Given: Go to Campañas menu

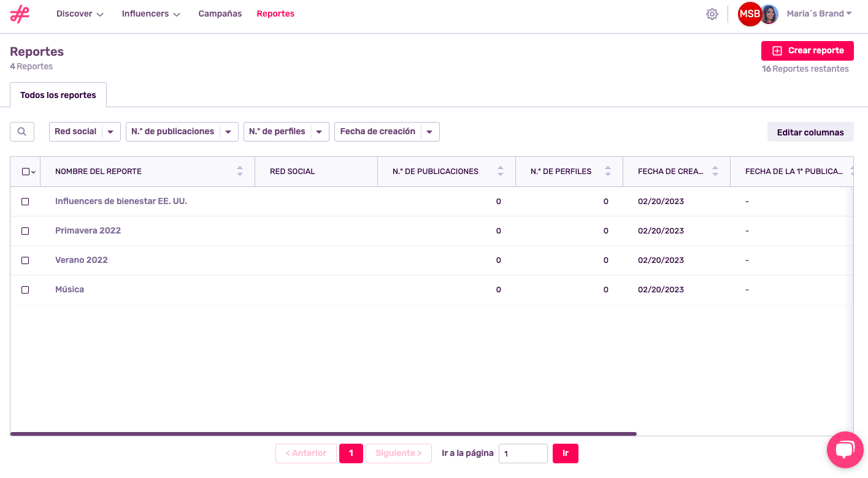Looking at the screenshot, I should (220, 14).
